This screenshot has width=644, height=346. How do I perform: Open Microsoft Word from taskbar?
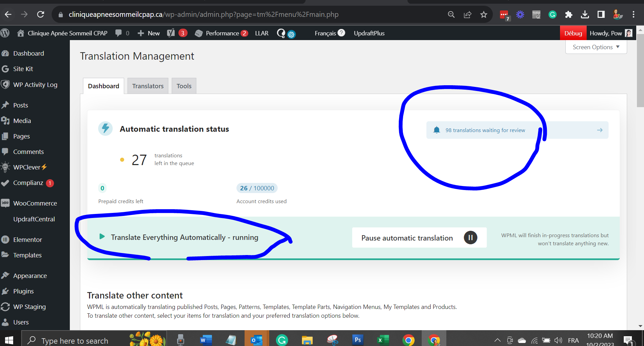pyautogui.click(x=206, y=340)
